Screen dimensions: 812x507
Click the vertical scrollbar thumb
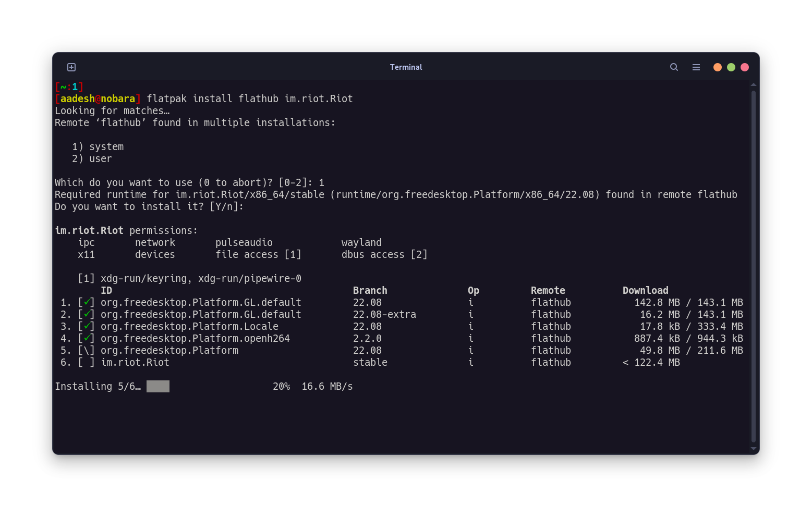(753, 266)
